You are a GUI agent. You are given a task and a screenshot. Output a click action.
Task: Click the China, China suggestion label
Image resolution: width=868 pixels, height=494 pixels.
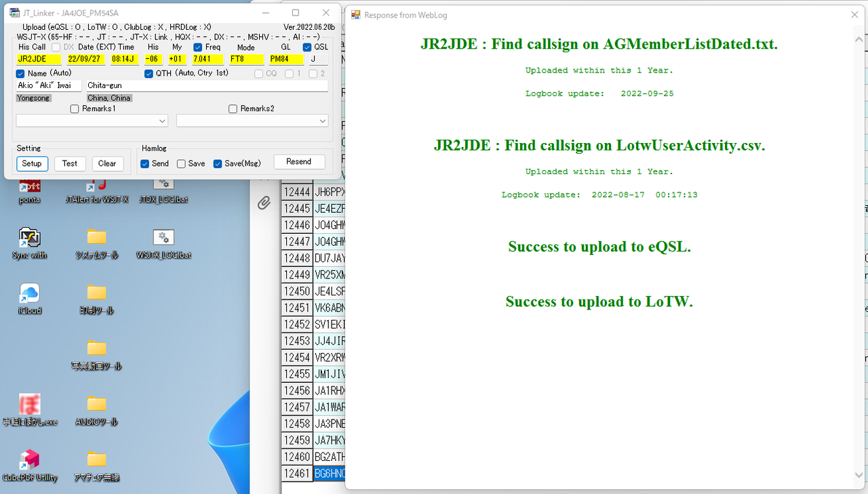point(109,98)
